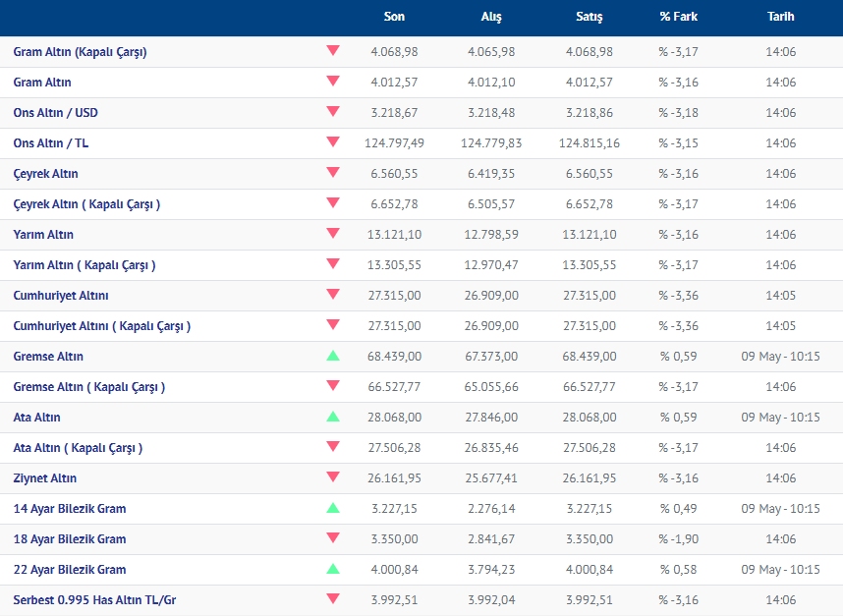Click red down arrow in Serbest 0.995 Has Altın row
843x616 pixels.
[x=333, y=598]
